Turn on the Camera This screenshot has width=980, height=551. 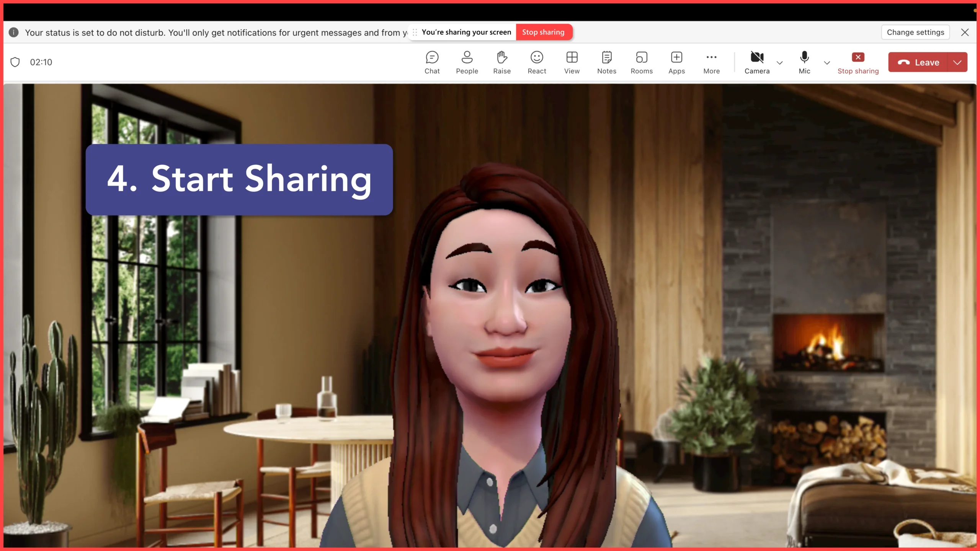(757, 62)
